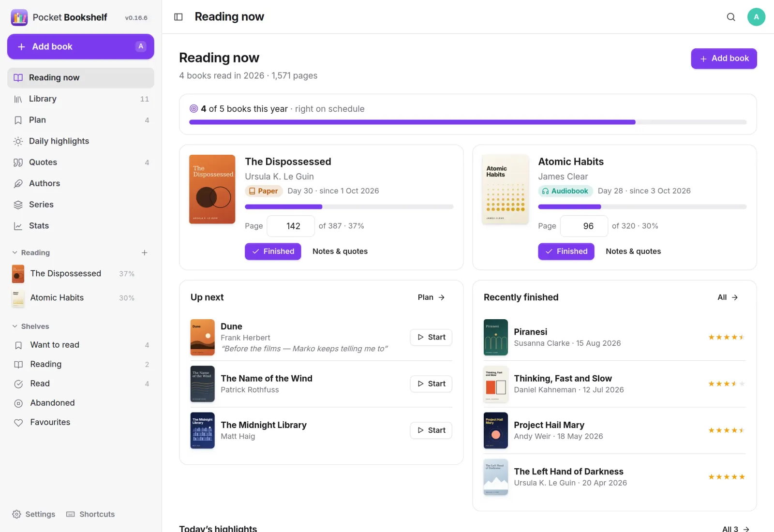Start The Name of the Wind
774x532 pixels.
(x=431, y=384)
